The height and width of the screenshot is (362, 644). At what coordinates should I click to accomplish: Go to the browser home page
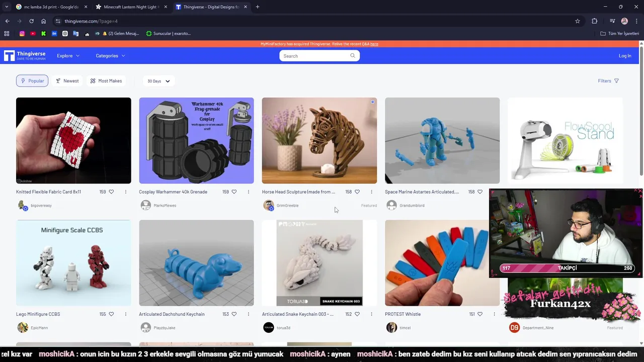coord(44,21)
